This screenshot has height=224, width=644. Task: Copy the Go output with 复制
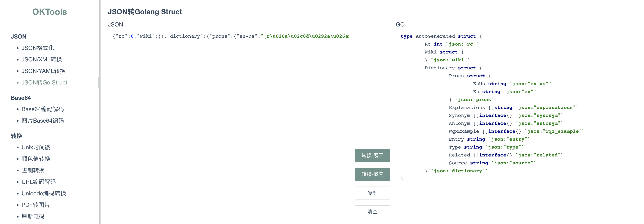[x=372, y=193]
